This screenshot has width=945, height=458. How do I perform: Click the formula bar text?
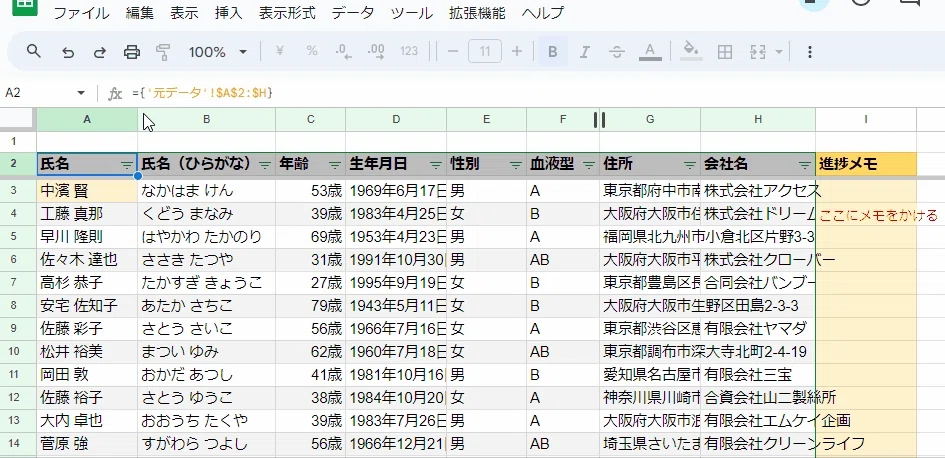click(202, 93)
